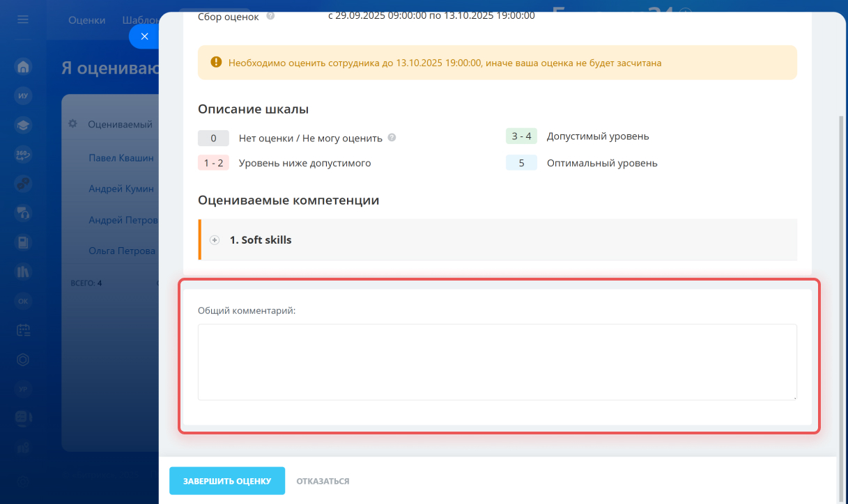Screen dimensions: 848x504
Task: Click the gear icon near Оцениваемый
Action: point(72,124)
